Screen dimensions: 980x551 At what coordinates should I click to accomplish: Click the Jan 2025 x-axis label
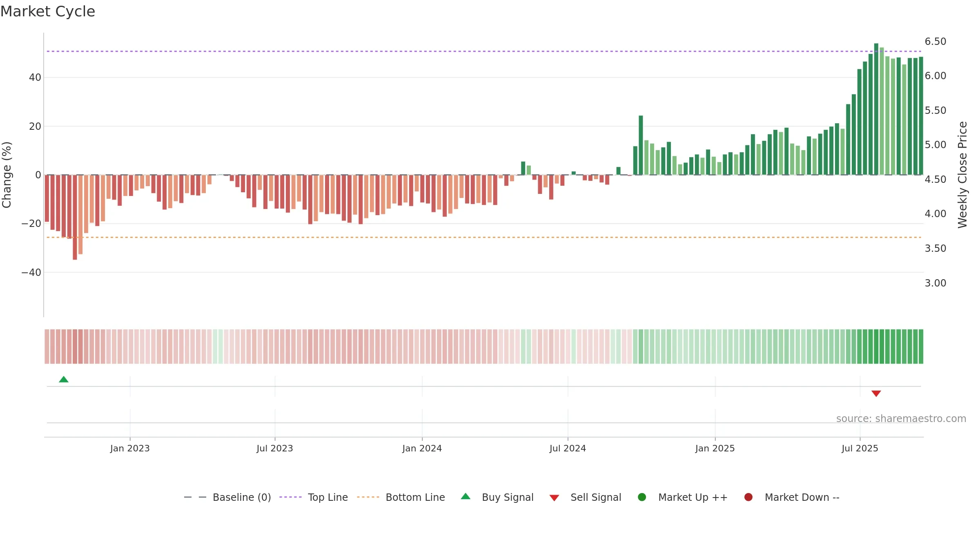tap(715, 448)
